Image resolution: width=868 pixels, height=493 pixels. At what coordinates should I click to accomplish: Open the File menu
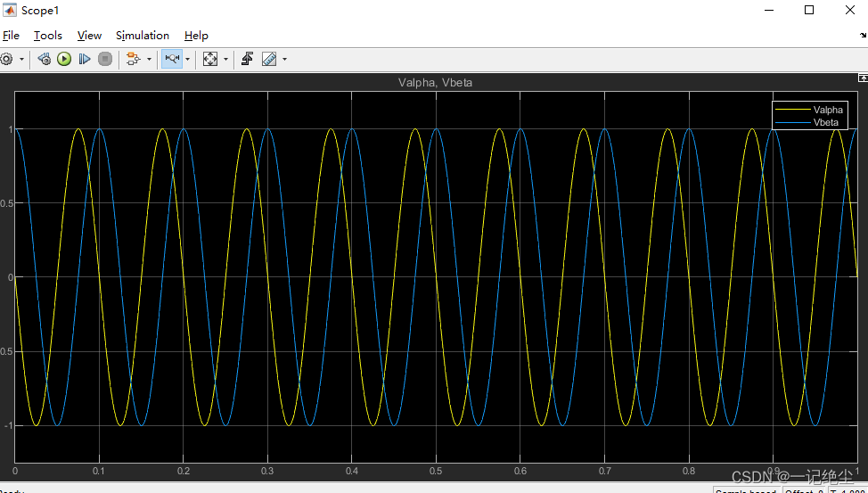[x=11, y=36]
